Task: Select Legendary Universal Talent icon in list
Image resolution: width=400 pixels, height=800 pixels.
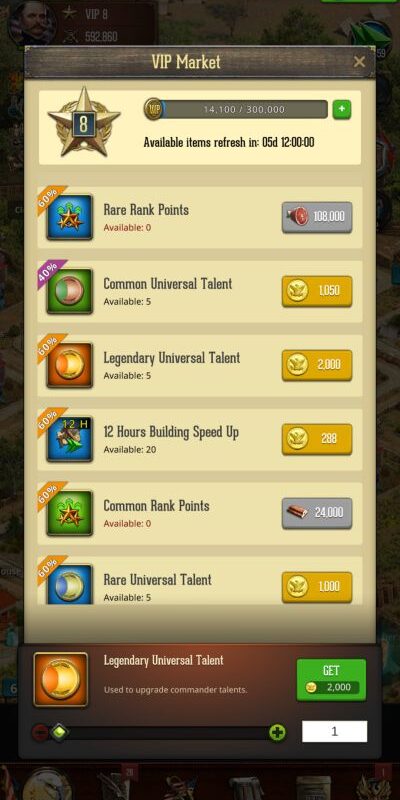Action: click(69, 365)
